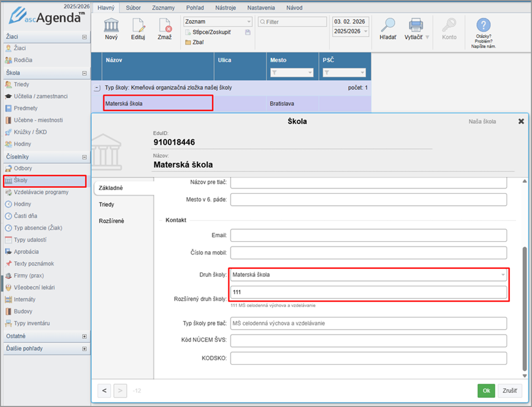Screen dimensions: 532x407
Task: Click into the Email input field
Action: (368, 235)
